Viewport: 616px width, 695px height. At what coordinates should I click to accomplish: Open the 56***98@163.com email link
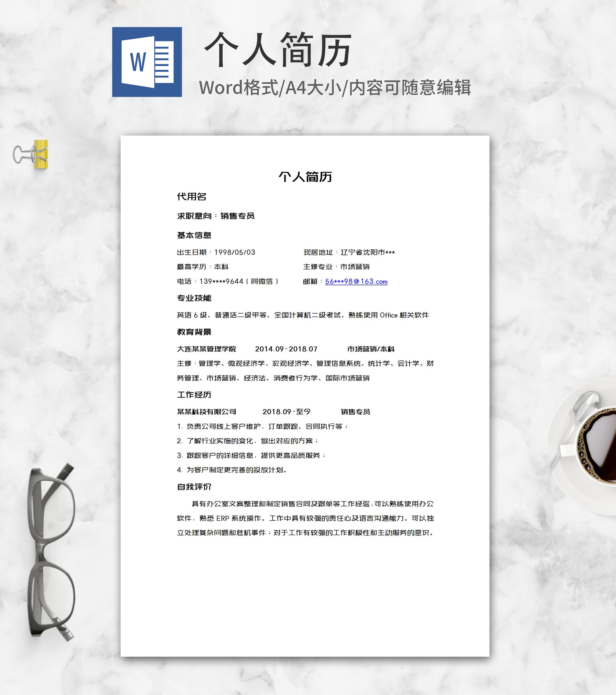click(x=357, y=282)
